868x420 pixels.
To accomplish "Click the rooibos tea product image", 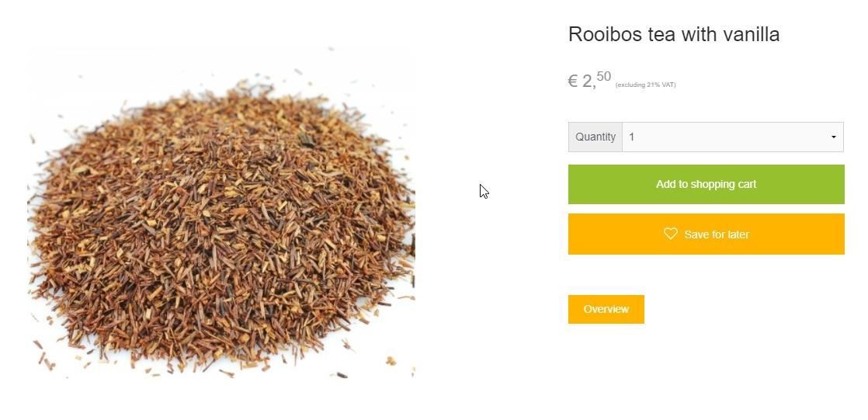I will point(220,213).
